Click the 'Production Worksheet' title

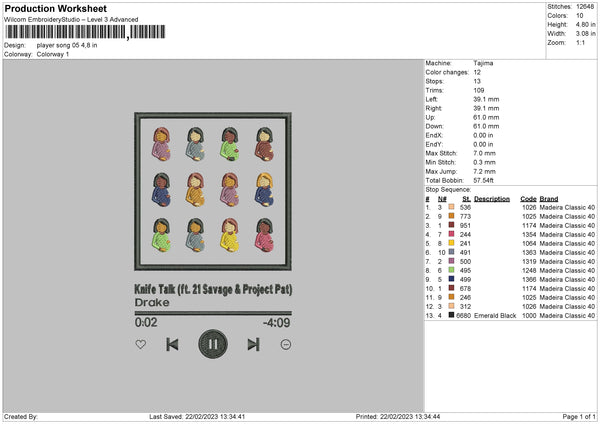(55, 8)
